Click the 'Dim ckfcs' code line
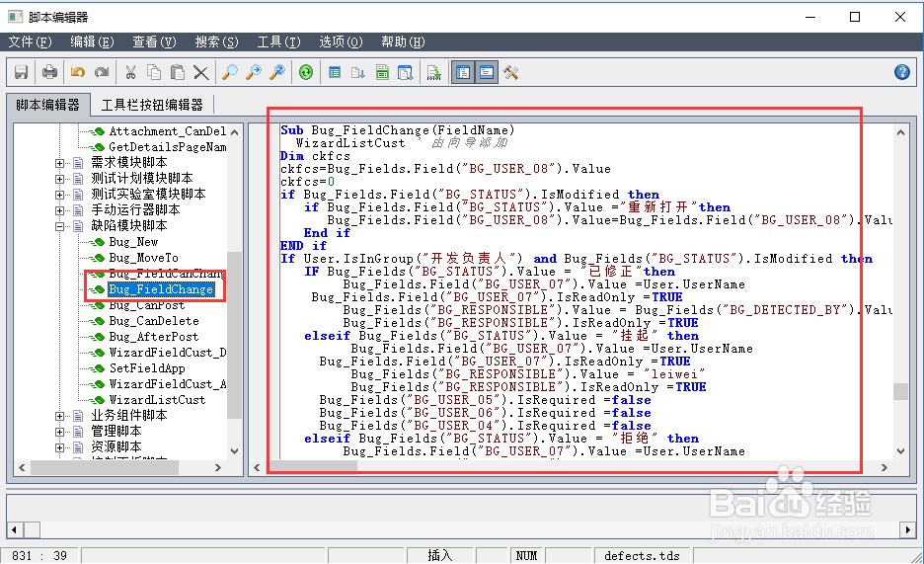The width and height of the screenshot is (924, 564). (315, 156)
